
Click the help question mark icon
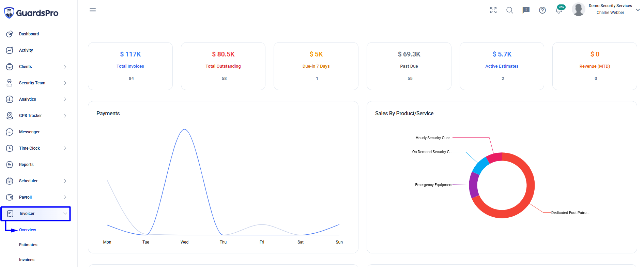click(x=542, y=10)
